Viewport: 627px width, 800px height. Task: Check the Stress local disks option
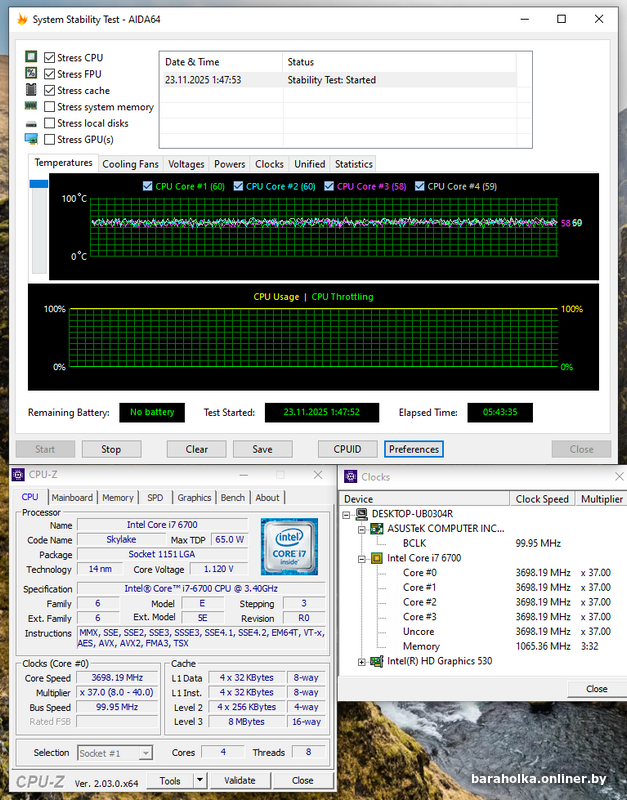[49, 123]
